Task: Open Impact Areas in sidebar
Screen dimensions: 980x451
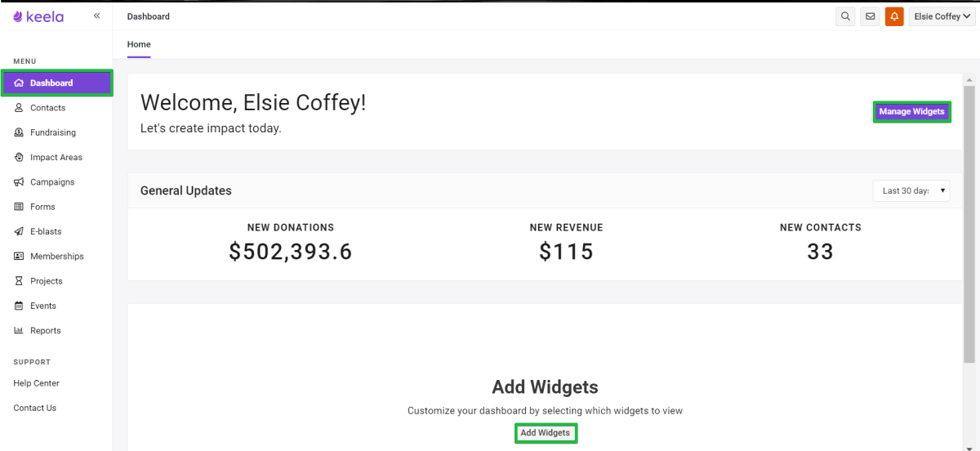Action: (x=56, y=157)
